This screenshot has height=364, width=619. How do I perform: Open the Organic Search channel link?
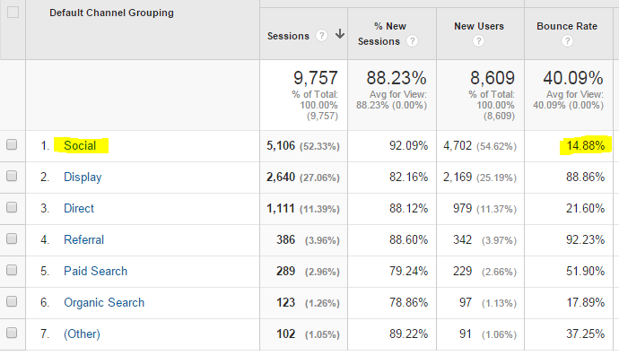coord(104,302)
